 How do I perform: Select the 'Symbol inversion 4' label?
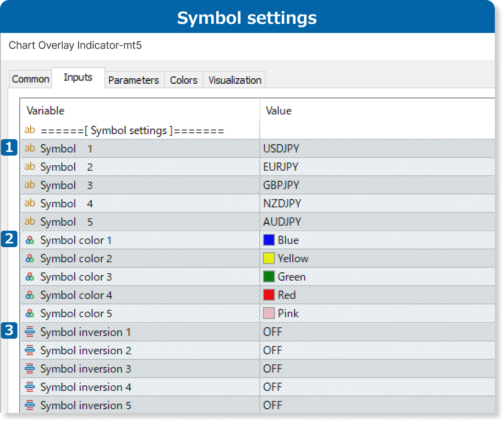tap(86, 387)
